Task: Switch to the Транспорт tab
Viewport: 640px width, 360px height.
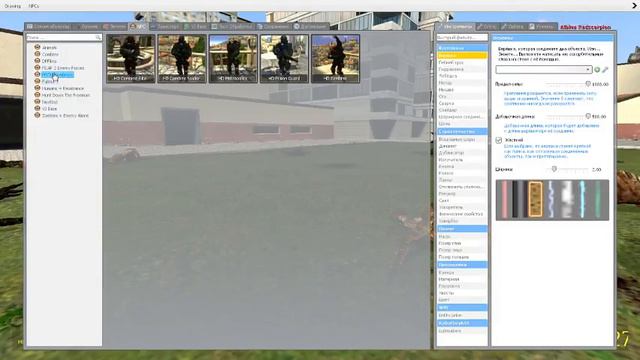Action: coord(165,27)
